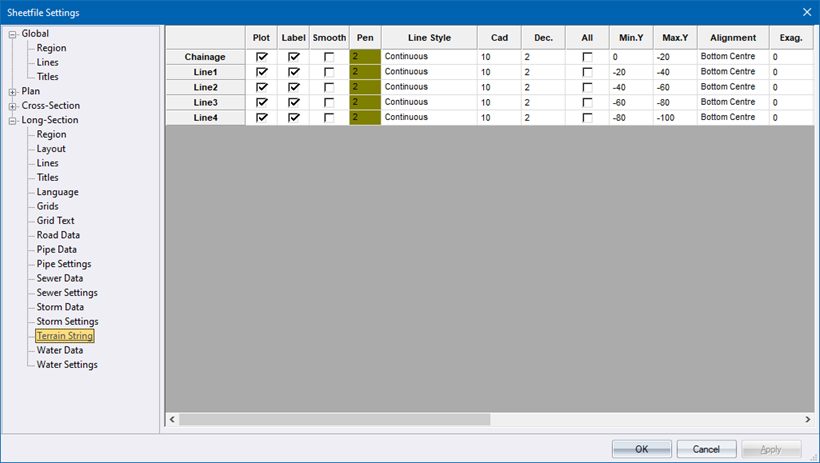The width and height of the screenshot is (820, 463).
Task: Click the Pen color swatch for Line4
Action: click(365, 118)
